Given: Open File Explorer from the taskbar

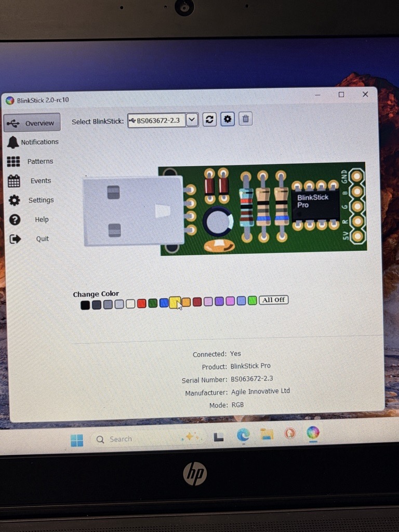Looking at the screenshot, I should click(267, 434).
